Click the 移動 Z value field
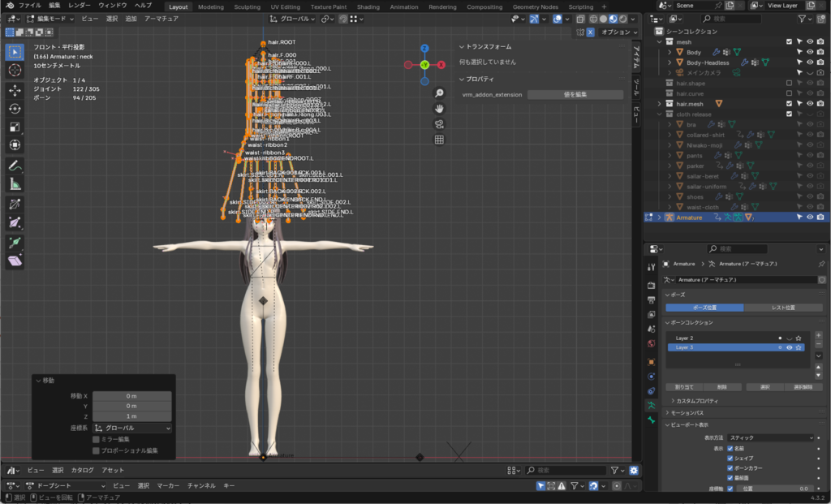The image size is (831, 504). [x=131, y=416]
